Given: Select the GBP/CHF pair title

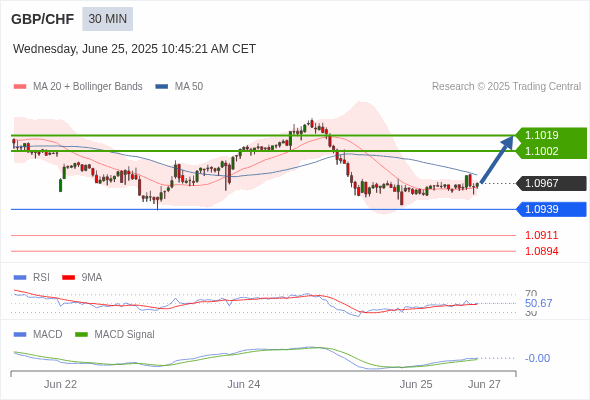Looking at the screenshot, I should coord(43,19).
